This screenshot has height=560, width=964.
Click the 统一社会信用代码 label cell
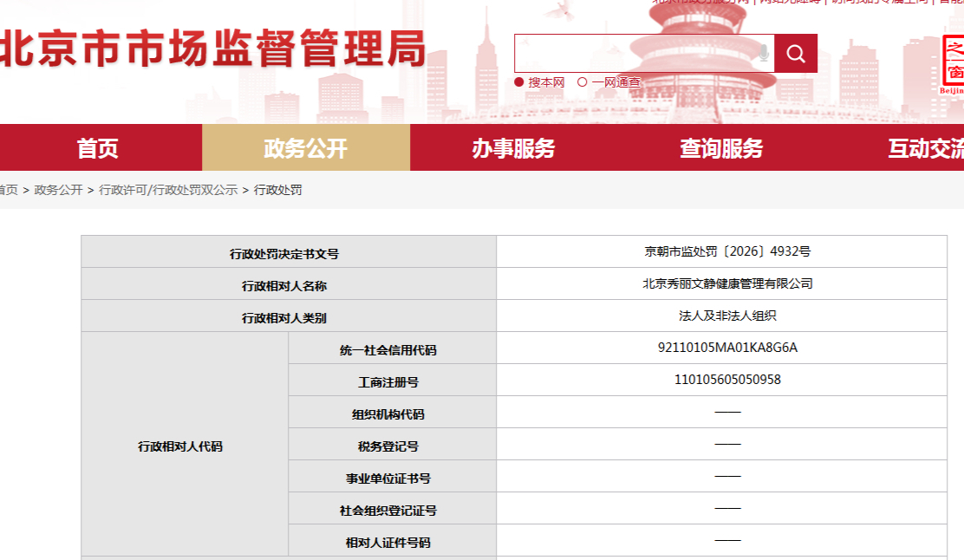(392, 348)
